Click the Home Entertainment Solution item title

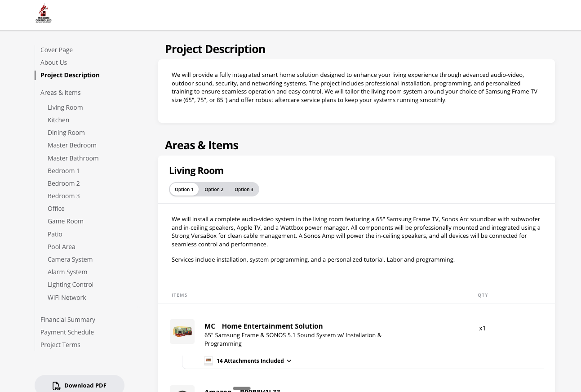(272, 326)
